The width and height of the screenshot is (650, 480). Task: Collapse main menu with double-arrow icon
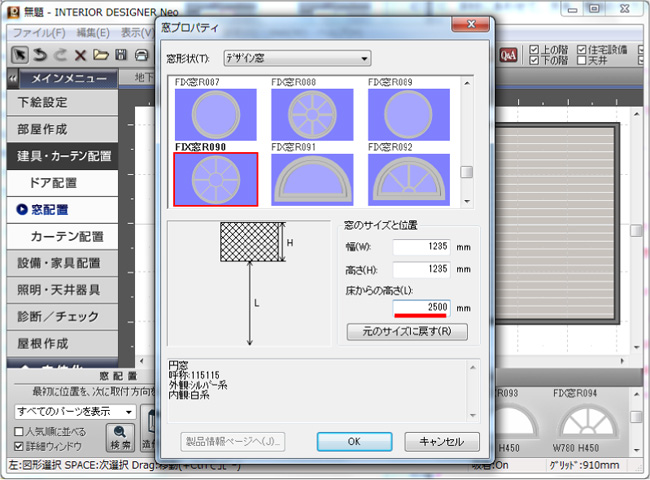point(12,78)
